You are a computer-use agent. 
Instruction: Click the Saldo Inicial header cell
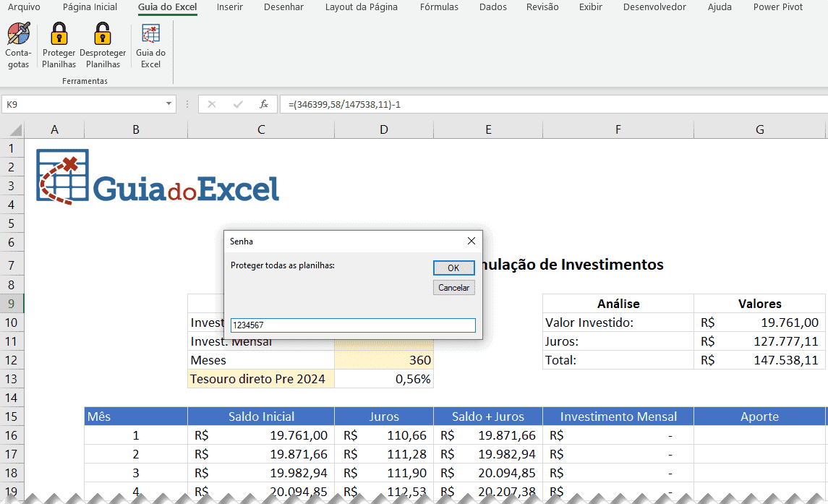[261, 417]
